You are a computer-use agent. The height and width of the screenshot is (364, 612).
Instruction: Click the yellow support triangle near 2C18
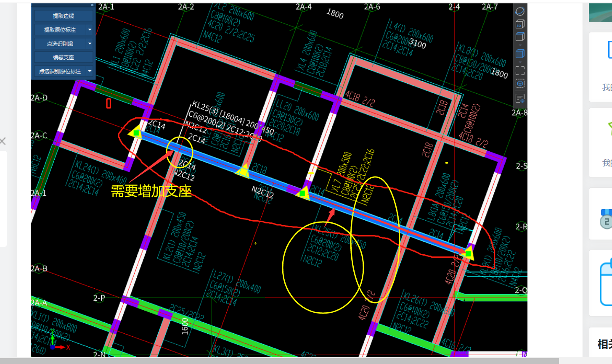[243, 171]
